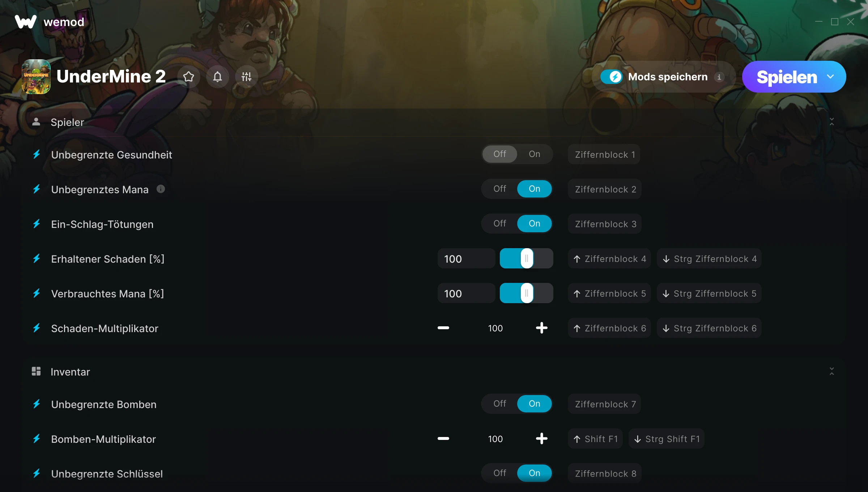Decrease Schaden-Multiplikator with minus icon
This screenshot has width=868, height=492.
click(x=443, y=328)
